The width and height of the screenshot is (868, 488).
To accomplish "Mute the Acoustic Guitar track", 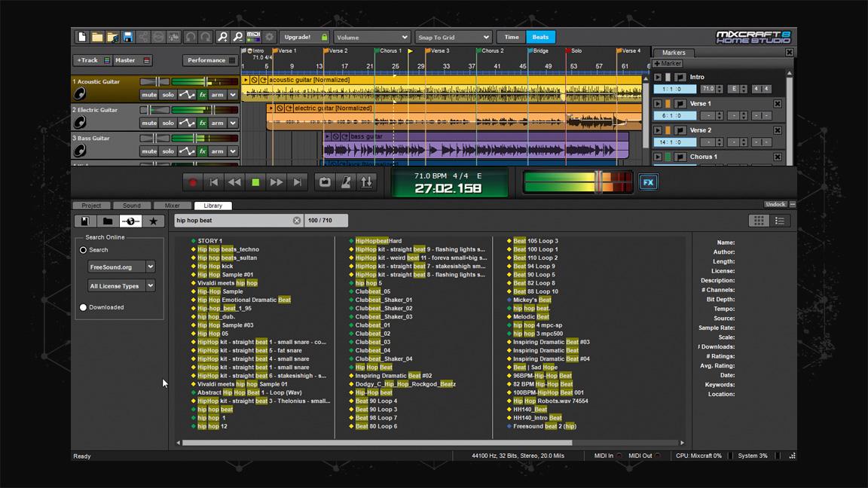I will tap(149, 94).
